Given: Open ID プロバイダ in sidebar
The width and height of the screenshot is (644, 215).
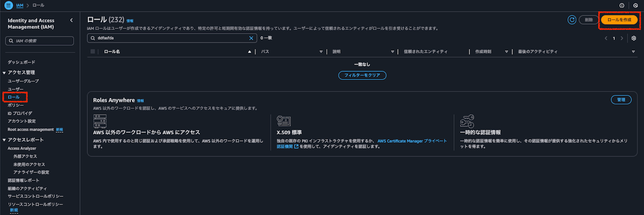Looking at the screenshot, I should pos(20,113).
